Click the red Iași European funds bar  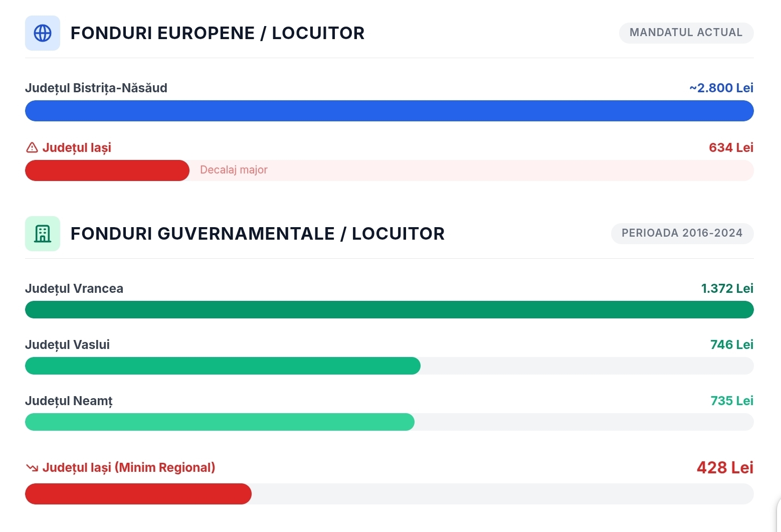107,170
